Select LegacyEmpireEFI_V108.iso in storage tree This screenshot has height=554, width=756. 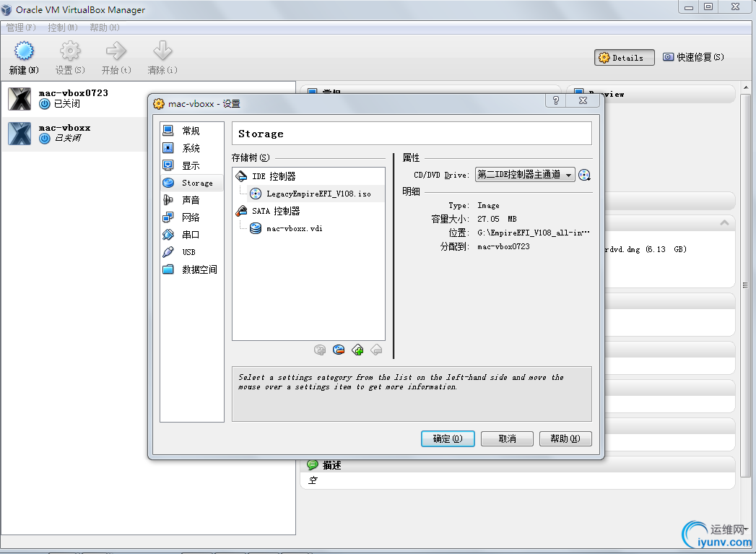pos(316,194)
